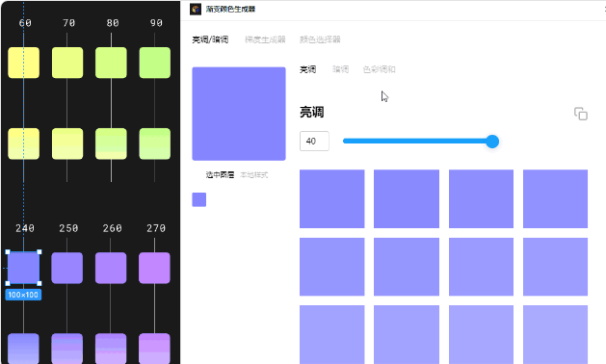Click the canvas label "260"
Image resolution: width=606 pixels, height=364 pixels.
pyautogui.click(x=112, y=228)
